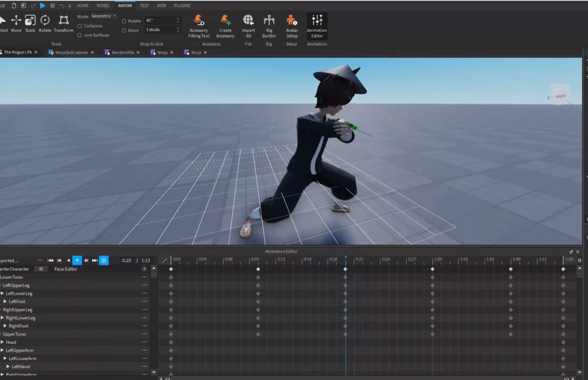This screenshot has width=588, height=380.
Task: Select the summary keyframe at 1:00
Action: [432, 269]
